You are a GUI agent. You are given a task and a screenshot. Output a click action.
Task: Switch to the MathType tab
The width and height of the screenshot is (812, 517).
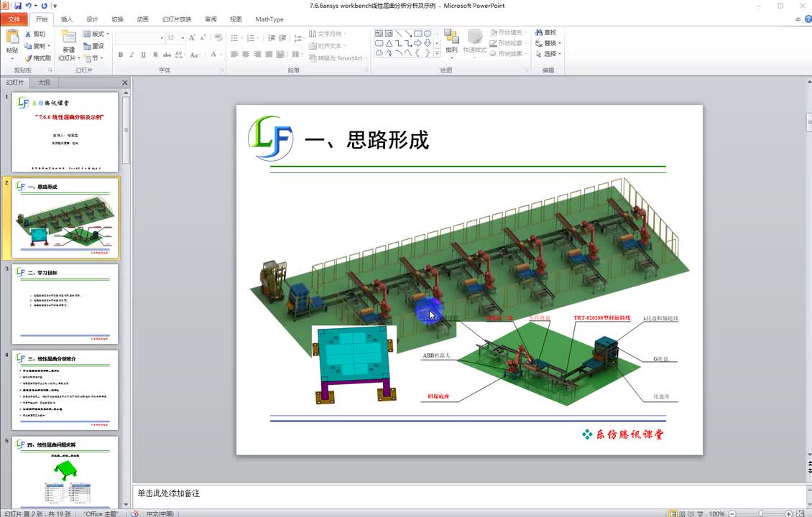pyautogui.click(x=269, y=19)
